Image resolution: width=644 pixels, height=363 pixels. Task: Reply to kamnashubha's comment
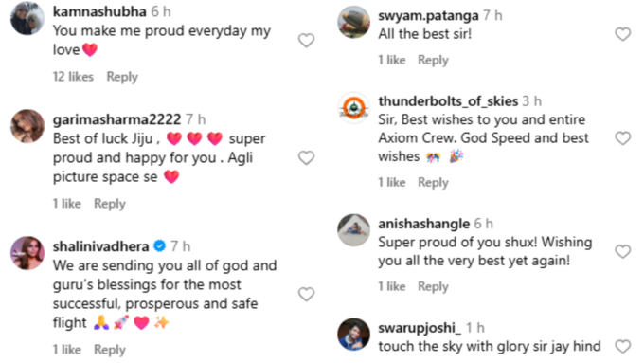[x=122, y=77]
